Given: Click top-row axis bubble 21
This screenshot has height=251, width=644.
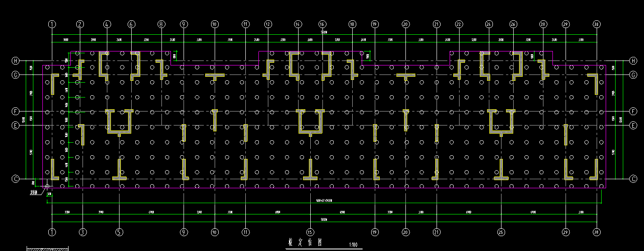Looking at the screenshot, I should 436,24.
